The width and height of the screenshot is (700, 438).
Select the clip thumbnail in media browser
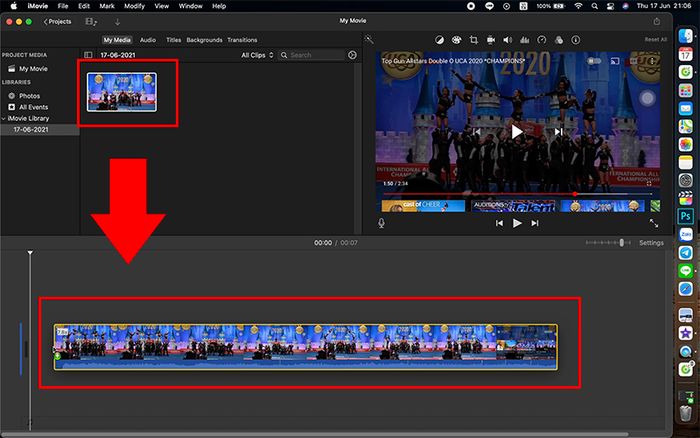(x=122, y=92)
